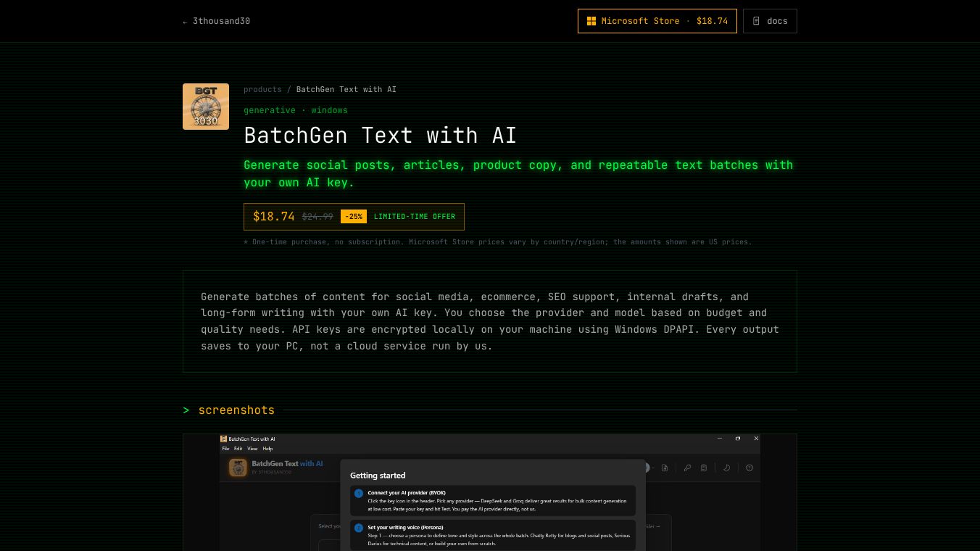Click the $18.74 sale price
Screen dimensions: 980x551
click(x=274, y=216)
